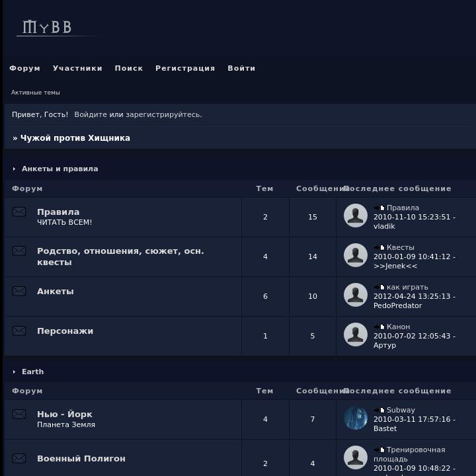
Task: Click username Bastet
Action: [x=385, y=428]
